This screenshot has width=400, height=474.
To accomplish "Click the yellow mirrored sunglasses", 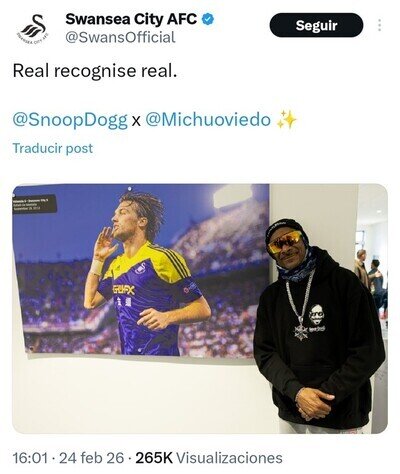I will [x=285, y=242].
